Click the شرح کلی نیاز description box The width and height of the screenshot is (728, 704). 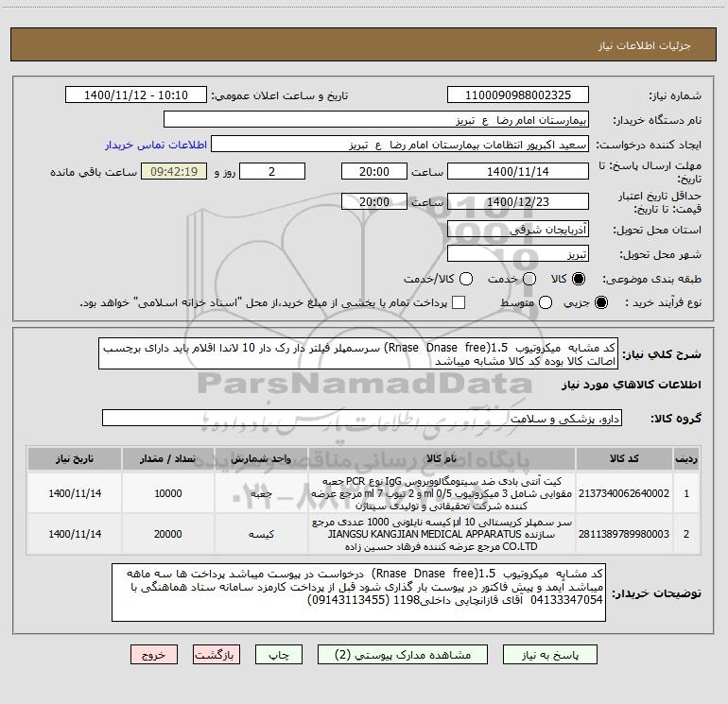(x=358, y=353)
